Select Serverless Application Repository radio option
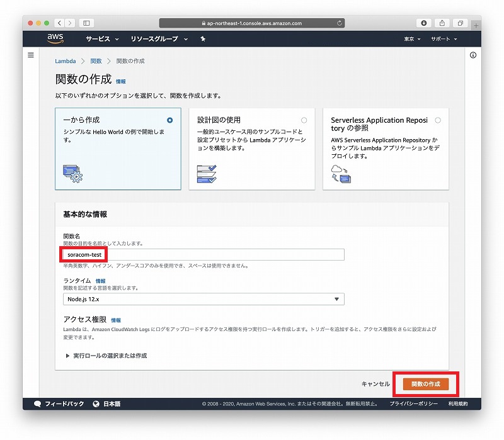The width and height of the screenshot is (504, 440). tap(438, 120)
